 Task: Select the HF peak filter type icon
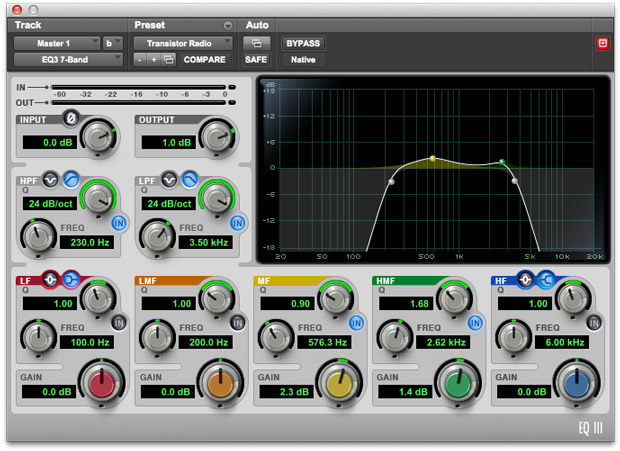point(525,280)
